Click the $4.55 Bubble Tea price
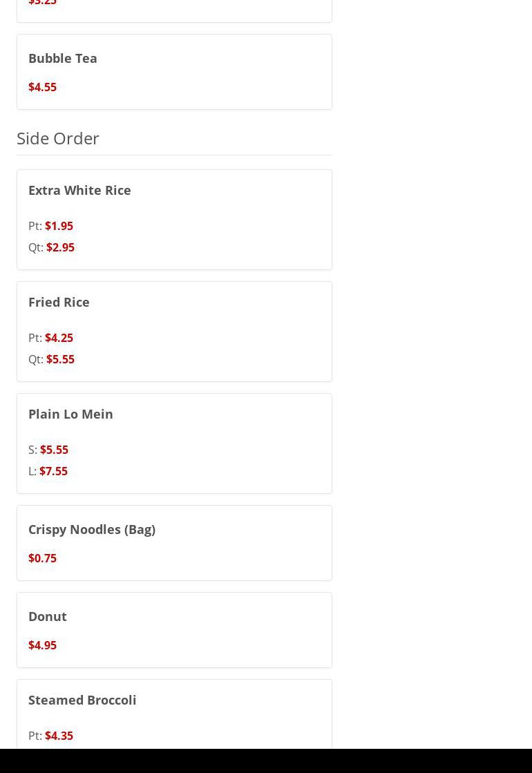Screen dimensions: 532x773 pos(42,87)
